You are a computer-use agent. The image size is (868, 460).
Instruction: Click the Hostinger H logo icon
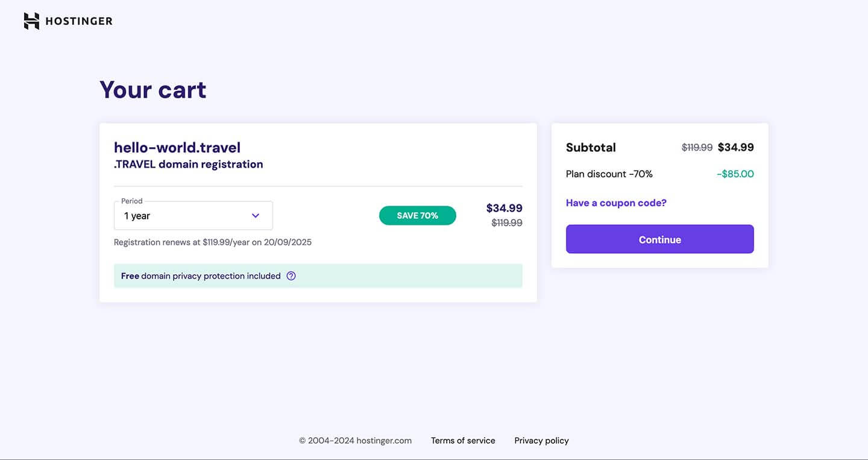click(x=31, y=21)
